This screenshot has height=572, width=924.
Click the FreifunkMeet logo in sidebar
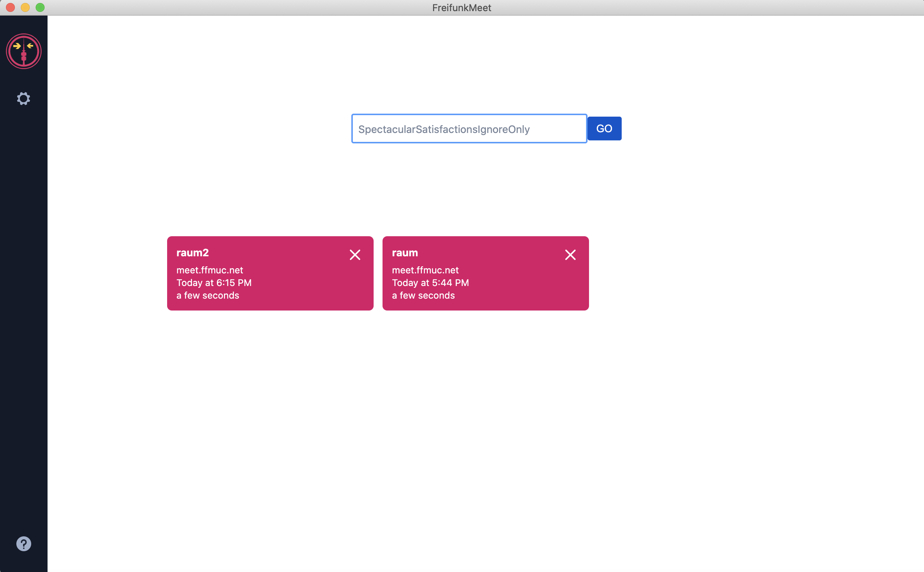[23, 52]
